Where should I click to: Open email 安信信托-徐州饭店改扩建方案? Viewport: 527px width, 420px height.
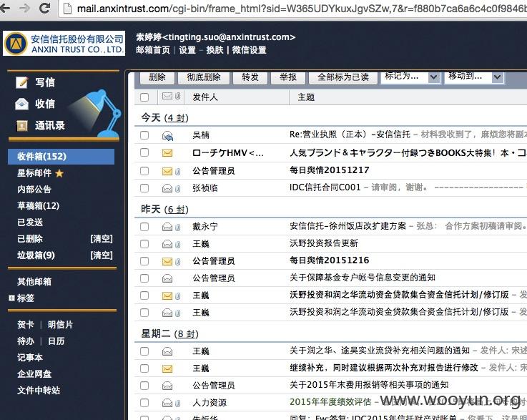pyautogui.click(x=348, y=226)
